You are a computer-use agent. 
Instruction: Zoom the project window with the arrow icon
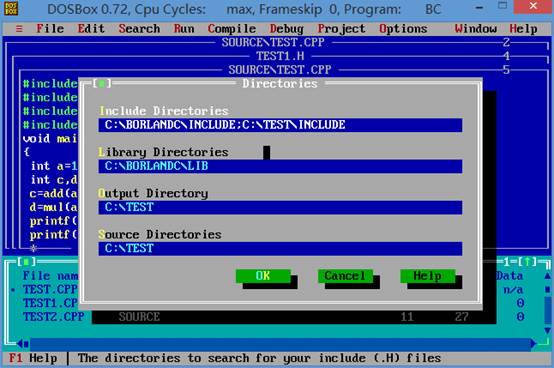527,262
